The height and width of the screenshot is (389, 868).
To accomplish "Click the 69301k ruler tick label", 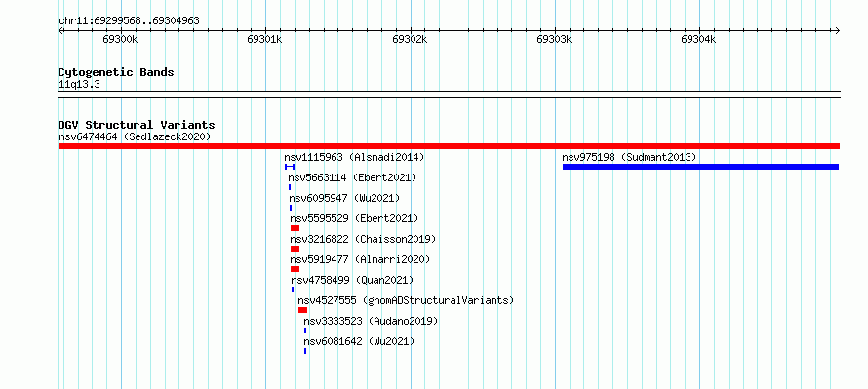I will [x=264, y=39].
